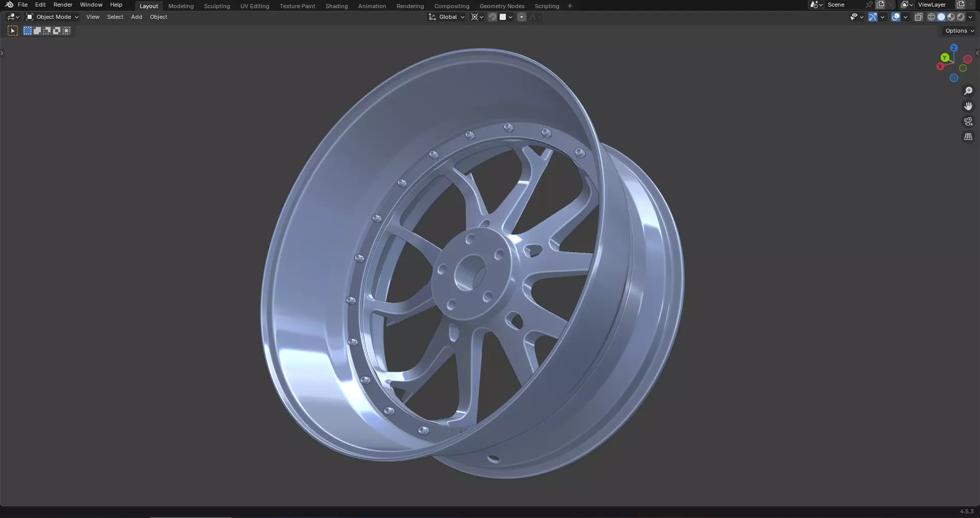Click the ViewLayer name field
Viewport: 980px width, 518px height.
click(935, 5)
